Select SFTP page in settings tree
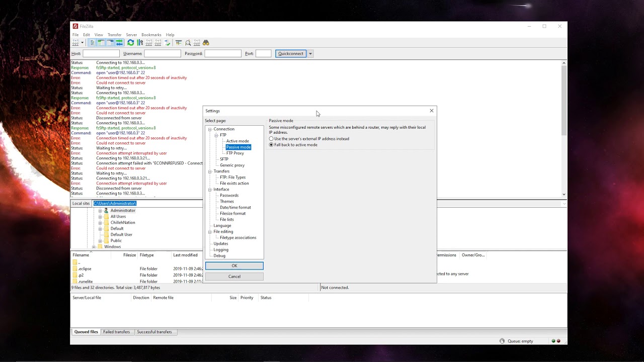 224,159
